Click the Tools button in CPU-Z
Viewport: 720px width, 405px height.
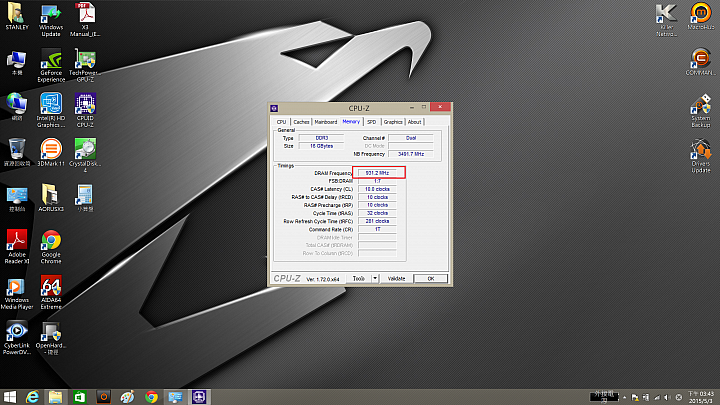359,278
